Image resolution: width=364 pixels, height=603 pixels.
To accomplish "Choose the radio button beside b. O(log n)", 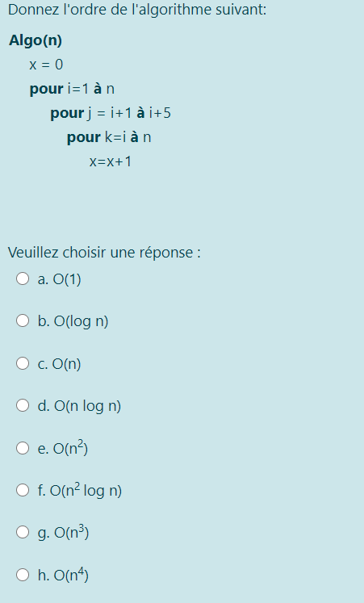I will click(23, 320).
